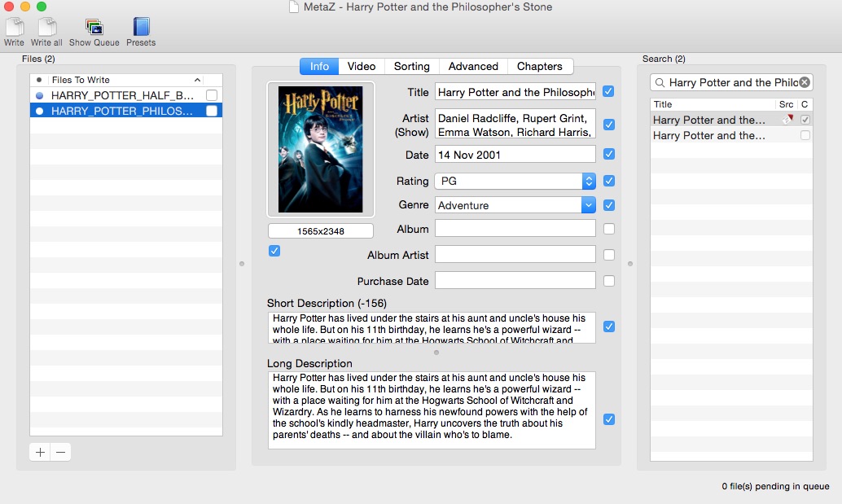
Task: Check the box for HARRY_POTTER_PHILOS file
Action: pos(212,111)
